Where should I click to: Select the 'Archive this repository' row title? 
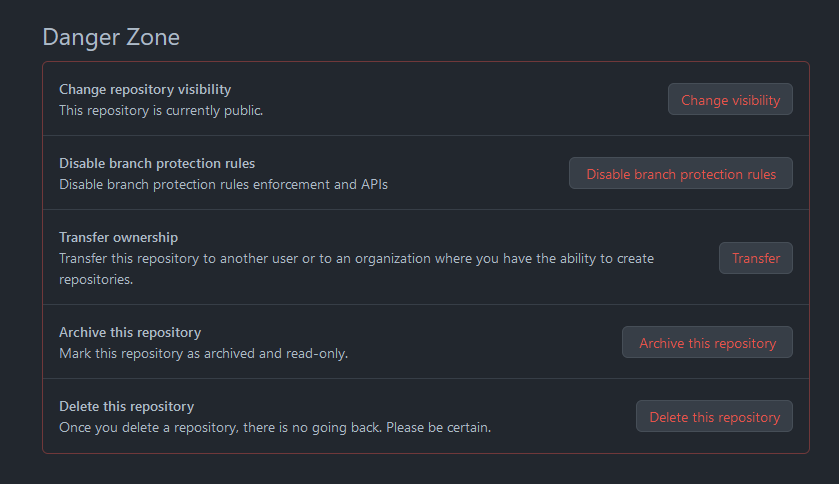tap(130, 332)
